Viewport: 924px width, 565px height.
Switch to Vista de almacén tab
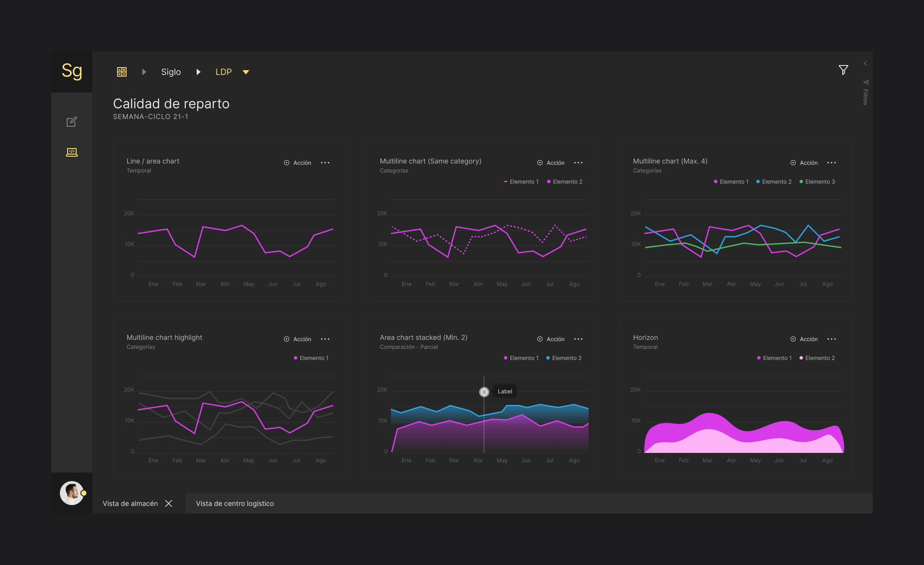point(130,503)
